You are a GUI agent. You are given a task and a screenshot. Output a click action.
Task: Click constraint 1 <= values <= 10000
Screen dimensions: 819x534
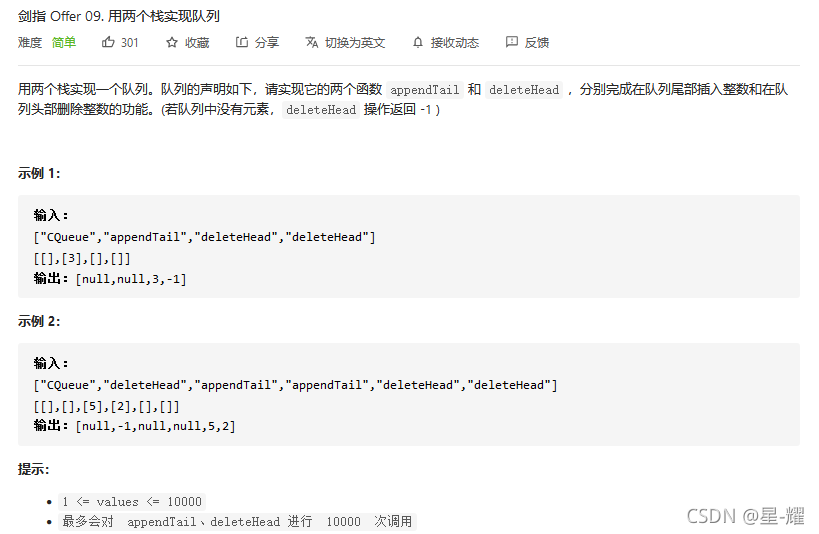pyautogui.click(x=132, y=502)
